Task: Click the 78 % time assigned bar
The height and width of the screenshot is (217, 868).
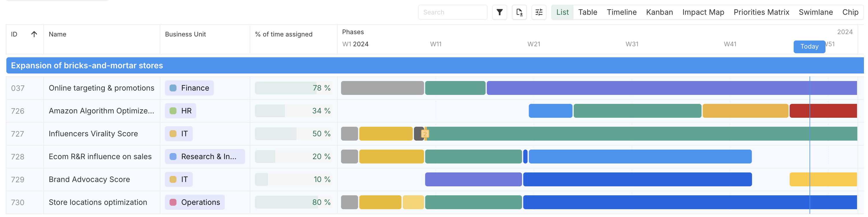Action: point(293,88)
